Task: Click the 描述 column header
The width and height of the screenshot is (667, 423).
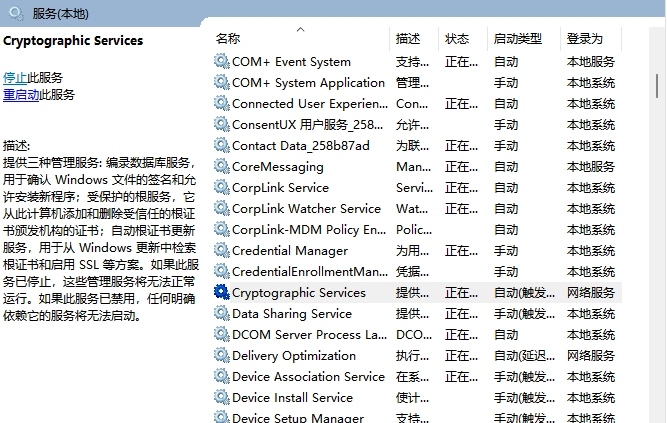Action: [x=408, y=39]
